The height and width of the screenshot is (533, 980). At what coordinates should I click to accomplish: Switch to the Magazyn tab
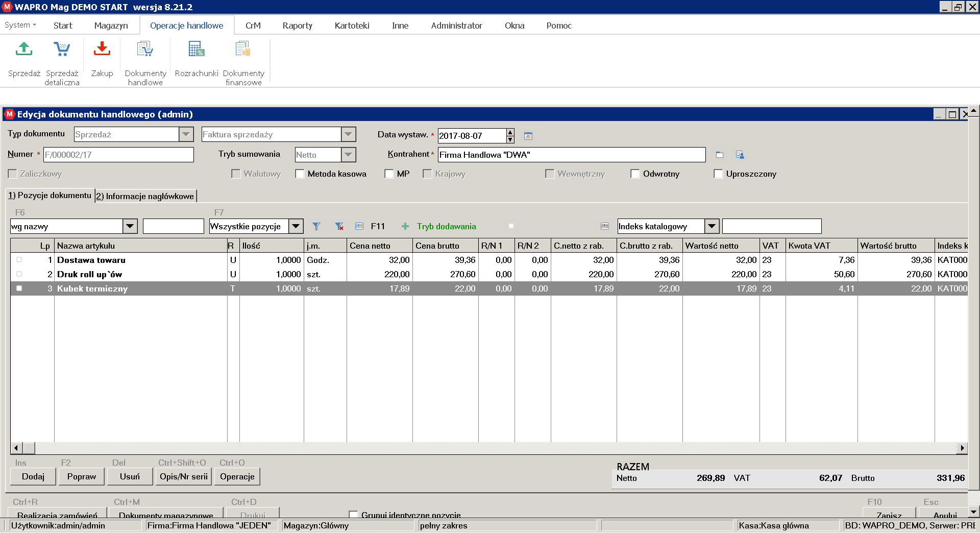point(111,26)
